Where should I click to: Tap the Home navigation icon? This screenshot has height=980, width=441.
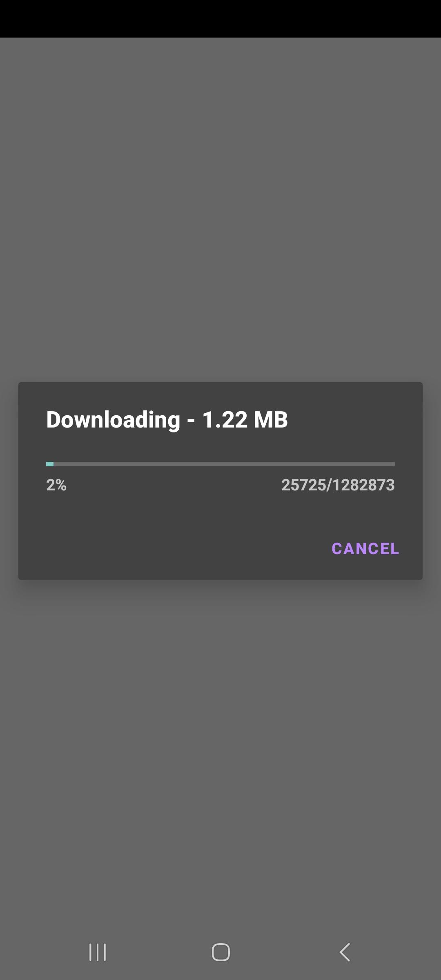(220, 952)
